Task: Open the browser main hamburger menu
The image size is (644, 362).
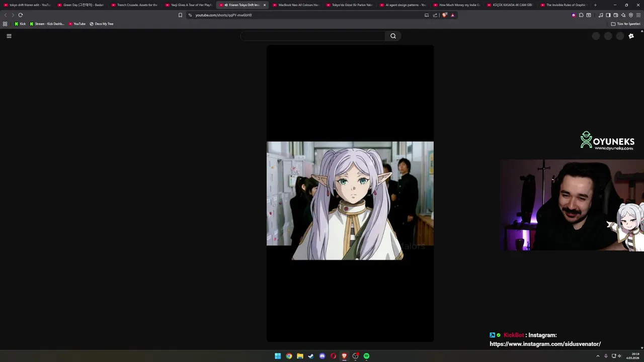Action: click(638, 15)
